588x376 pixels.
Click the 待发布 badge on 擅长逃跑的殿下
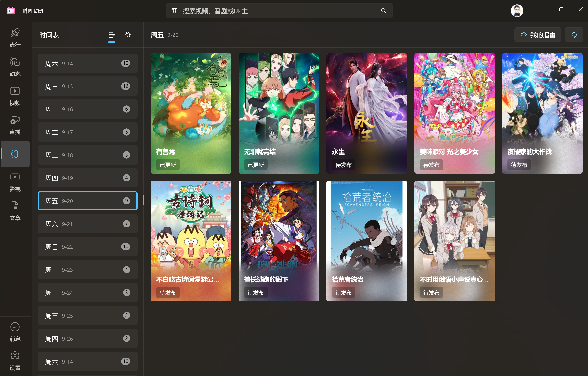point(256,293)
